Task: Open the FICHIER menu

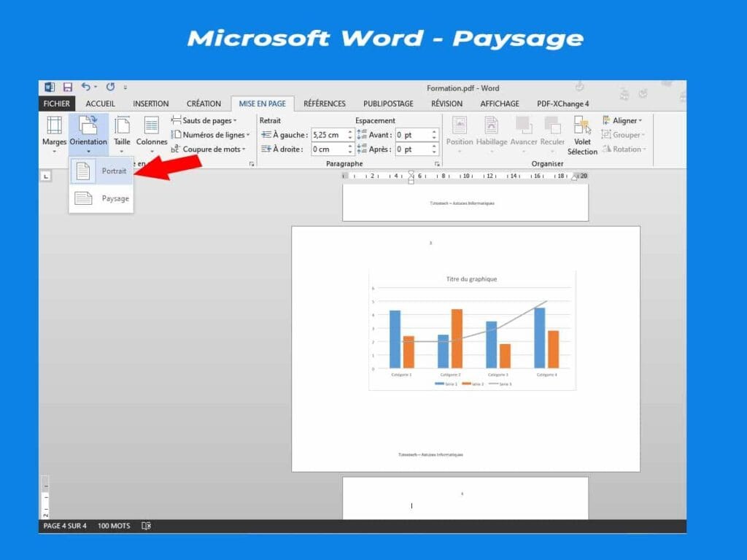Action: [x=57, y=104]
